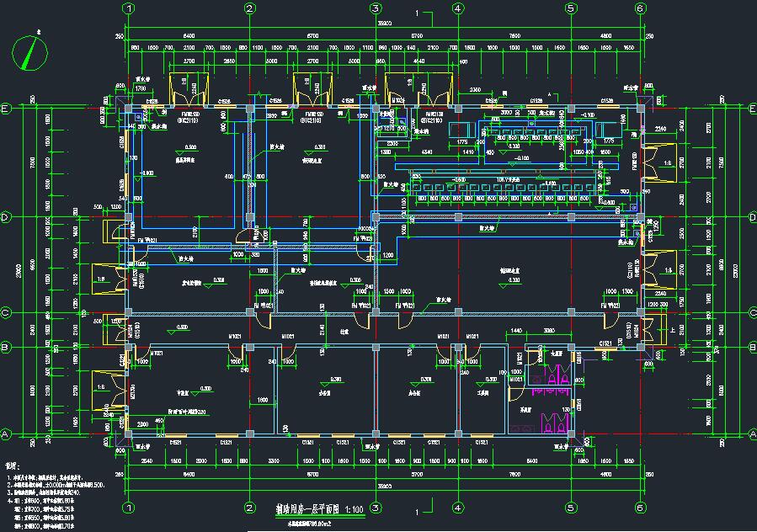This screenshot has width=757, height=532.
Task: Pick grid bubble 4 below the plan
Action: pyautogui.click(x=458, y=508)
